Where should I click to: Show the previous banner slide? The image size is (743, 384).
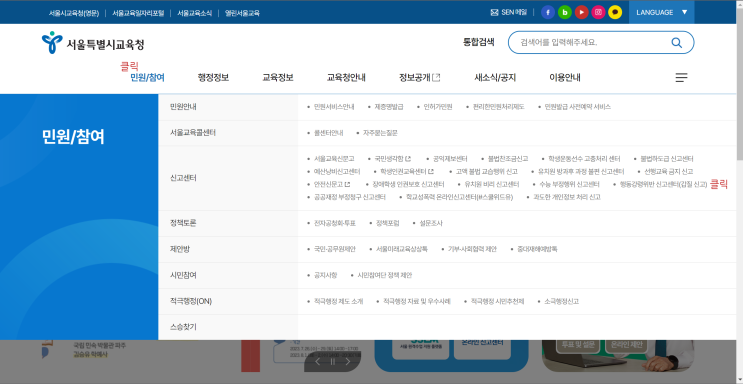coord(317,362)
